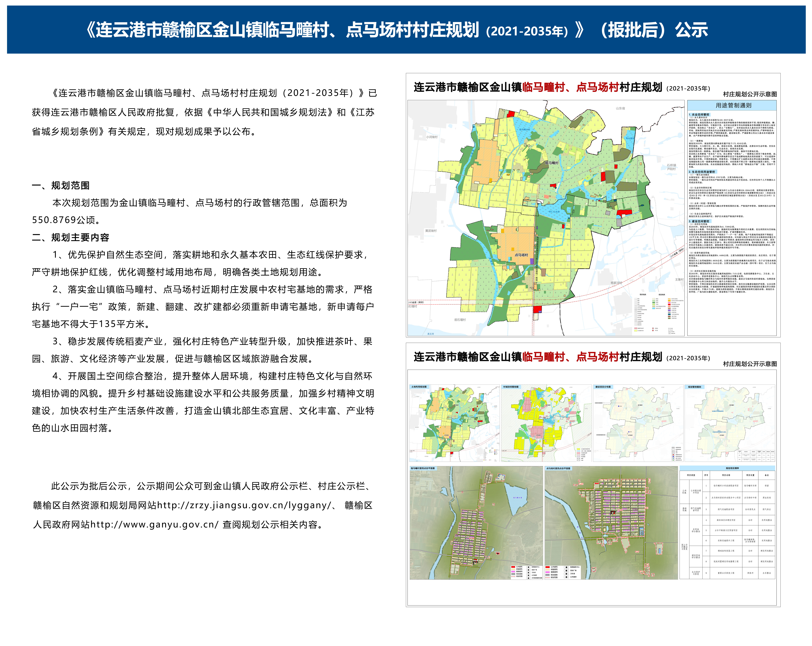The image size is (812, 646).
Task: Open the 规划管控图则 thumbnail map
Action: click(x=730, y=423)
